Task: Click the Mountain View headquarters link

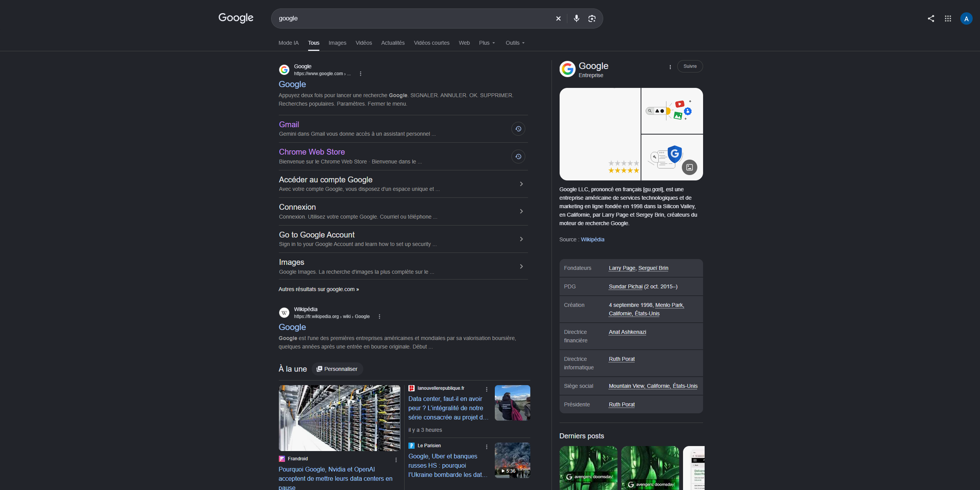Action: (653, 386)
